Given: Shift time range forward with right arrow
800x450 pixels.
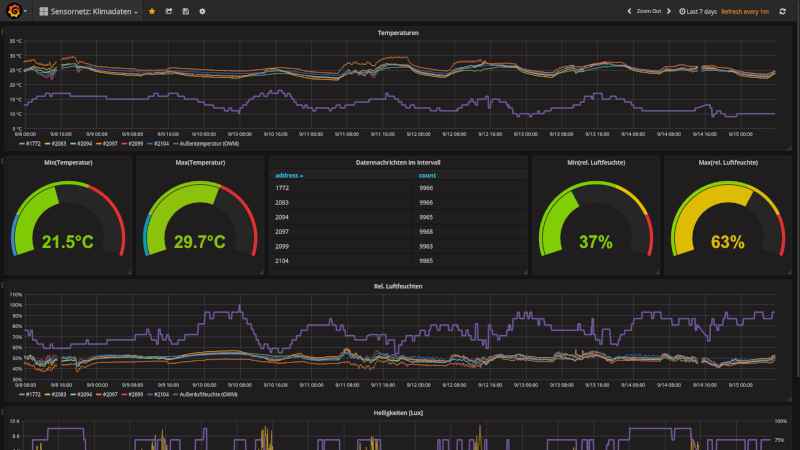Looking at the screenshot, I should (669, 11).
